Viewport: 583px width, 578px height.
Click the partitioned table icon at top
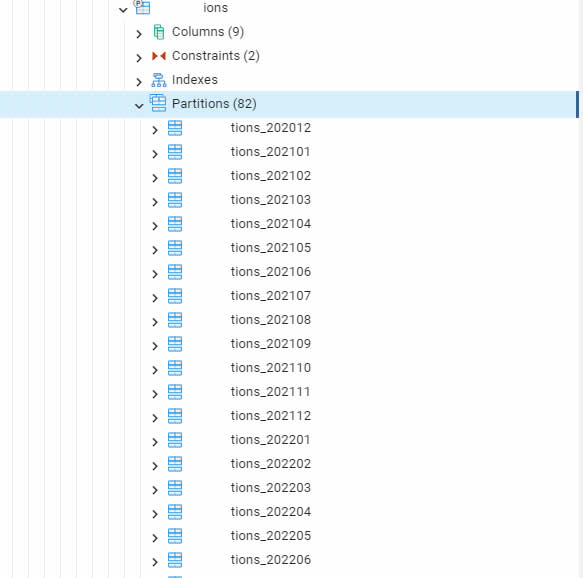tap(142, 7)
